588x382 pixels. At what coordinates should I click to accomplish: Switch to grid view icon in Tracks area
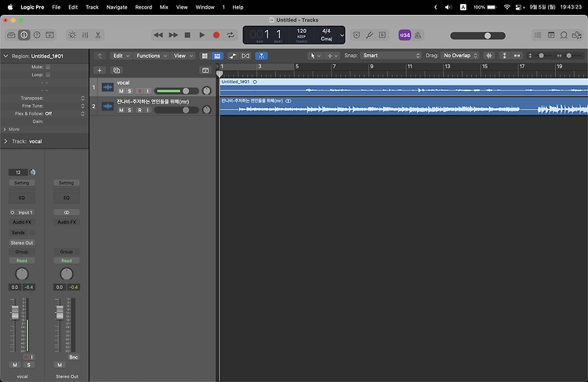tap(205, 56)
